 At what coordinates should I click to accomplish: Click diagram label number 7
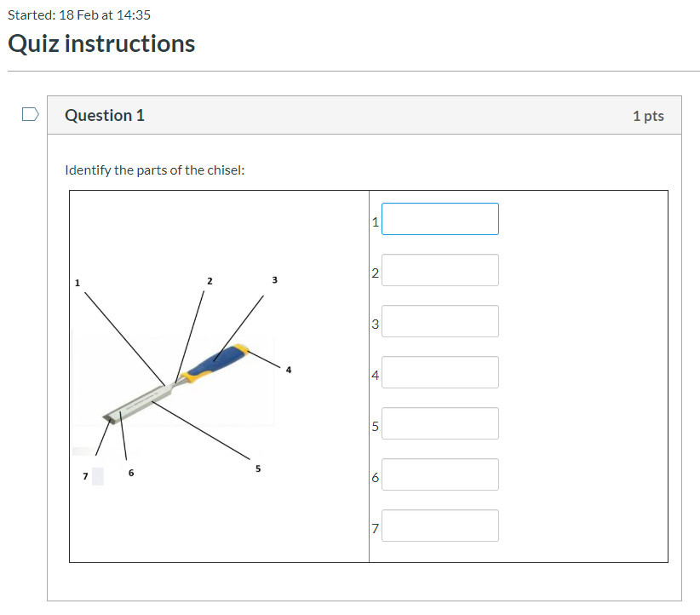(x=85, y=475)
